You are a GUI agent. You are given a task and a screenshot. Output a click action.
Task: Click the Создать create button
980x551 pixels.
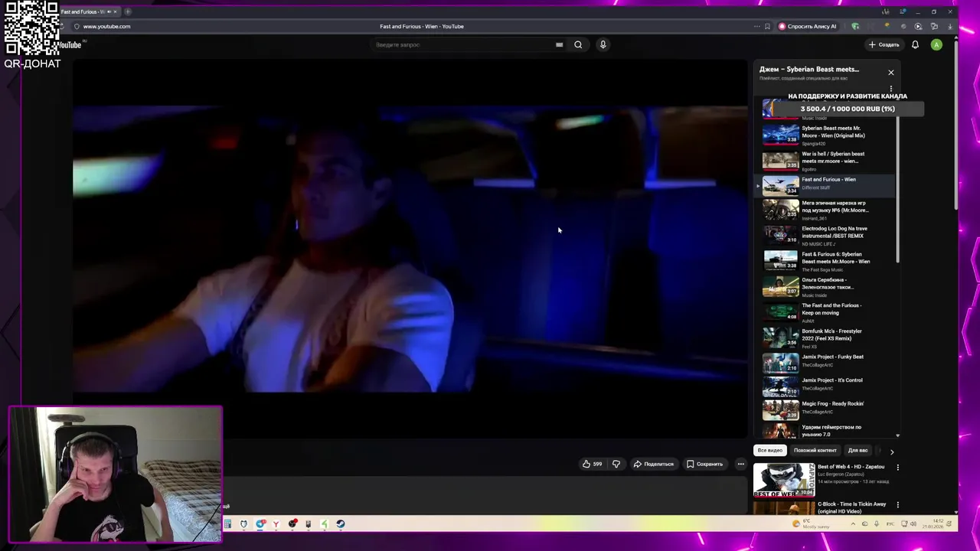884,44
